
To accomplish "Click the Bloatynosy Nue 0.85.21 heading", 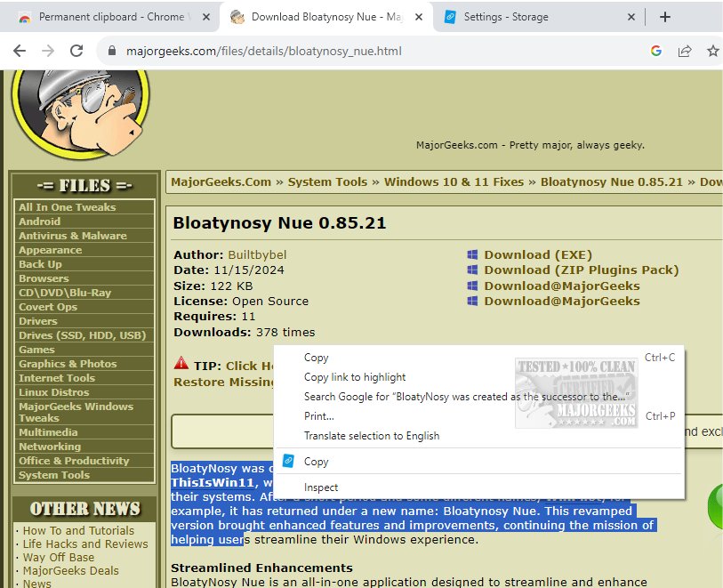I will (x=279, y=223).
